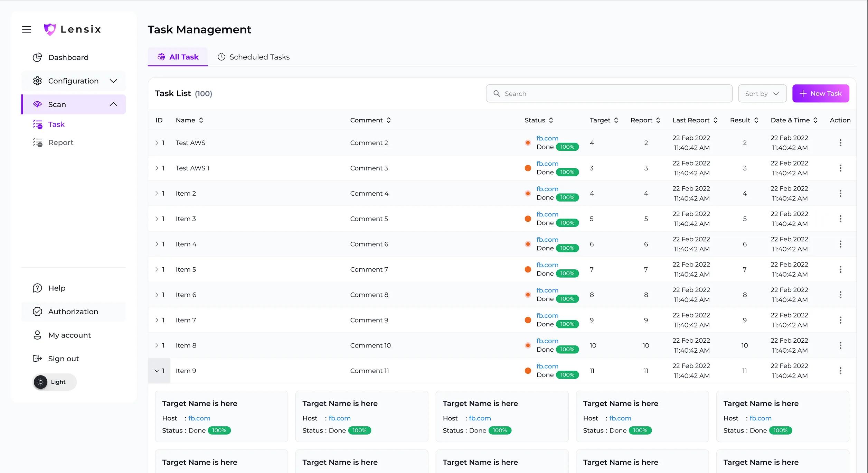Sort by the Result column arrows

click(756, 120)
